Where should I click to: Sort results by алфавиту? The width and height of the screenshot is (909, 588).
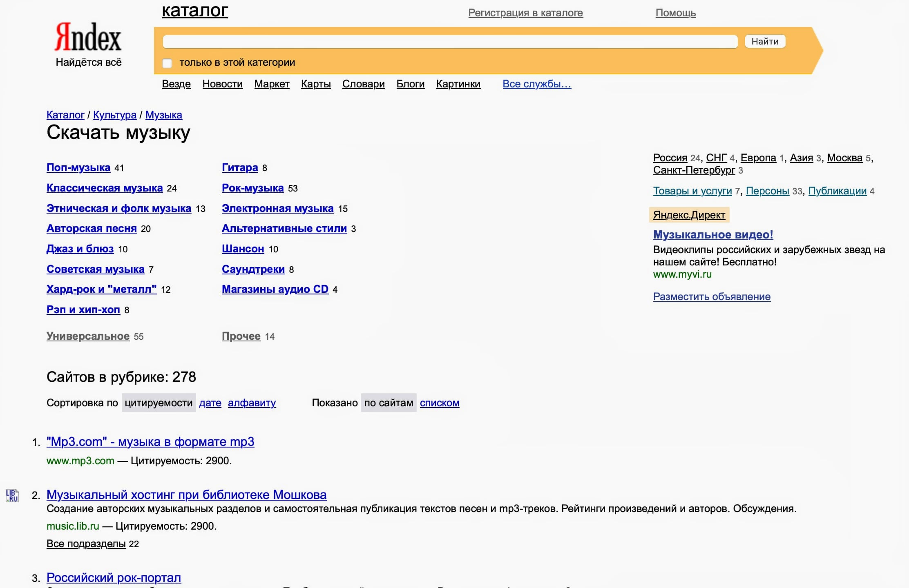(x=252, y=403)
